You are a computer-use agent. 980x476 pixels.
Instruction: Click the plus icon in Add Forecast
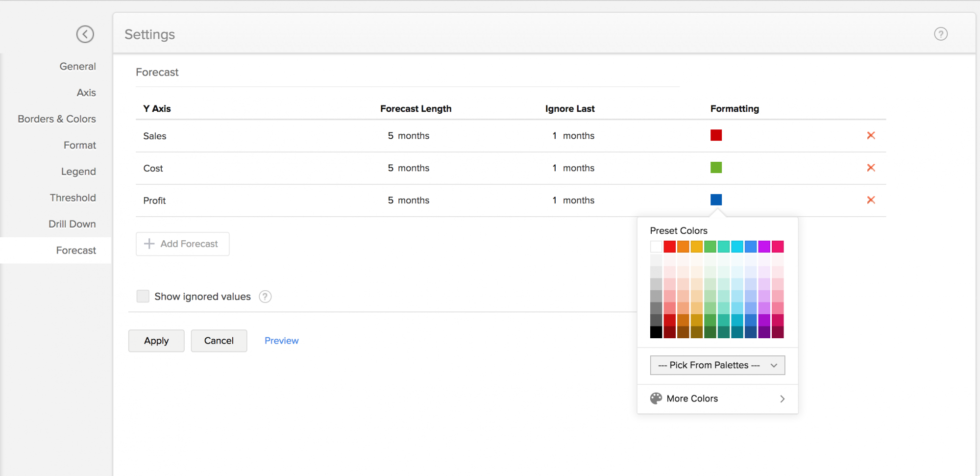click(x=149, y=244)
